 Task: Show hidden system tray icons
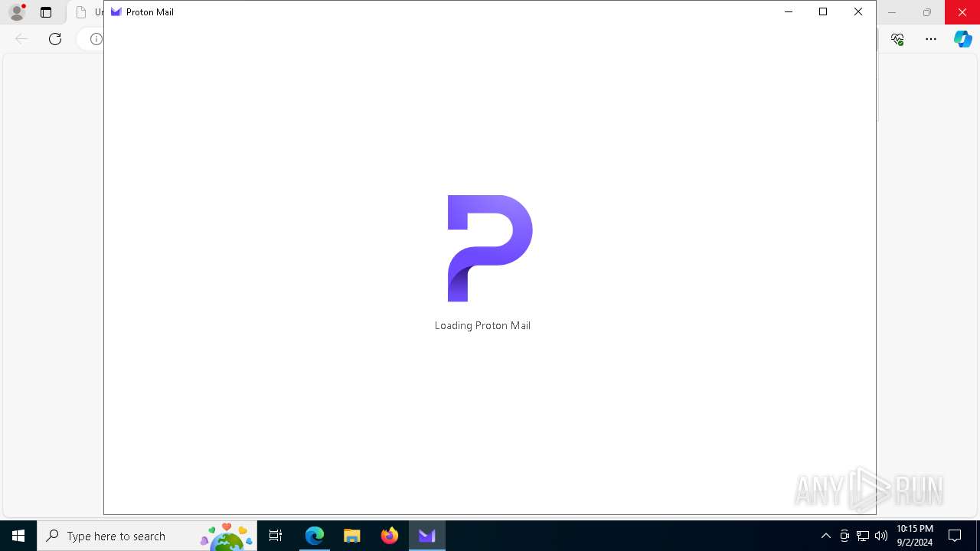point(825,536)
